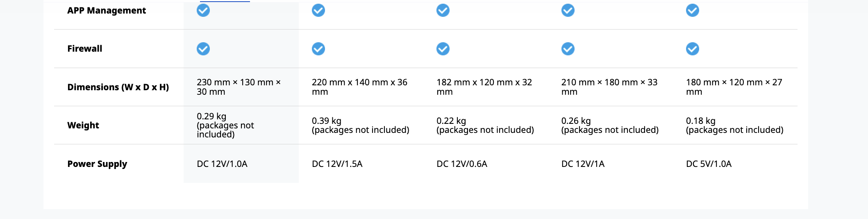Click the Firewall row label
868x219 pixels.
(x=85, y=49)
